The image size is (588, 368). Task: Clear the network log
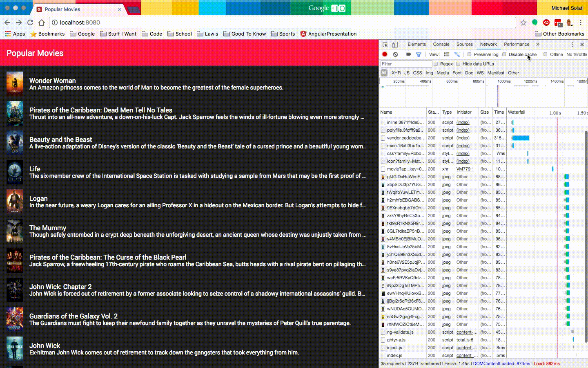point(395,54)
